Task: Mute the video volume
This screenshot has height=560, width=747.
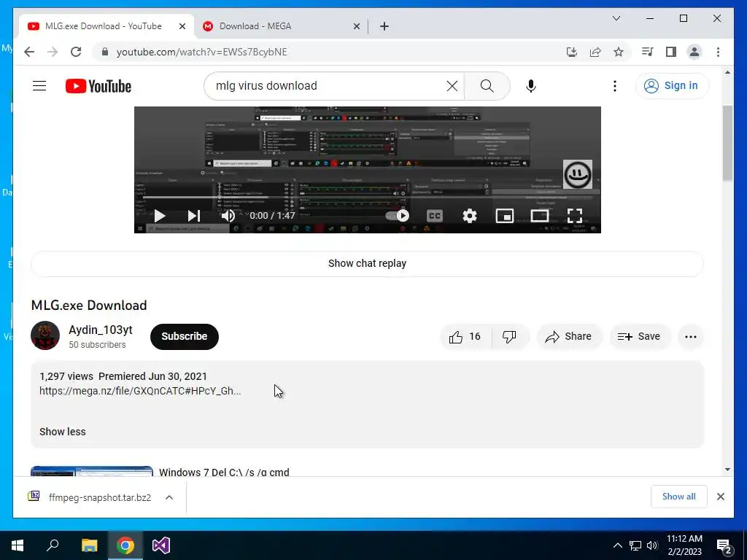Action: (x=228, y=216)
